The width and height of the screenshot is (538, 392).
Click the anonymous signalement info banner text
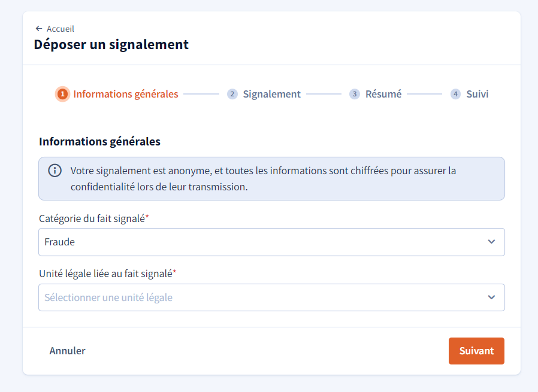[263, 178]
